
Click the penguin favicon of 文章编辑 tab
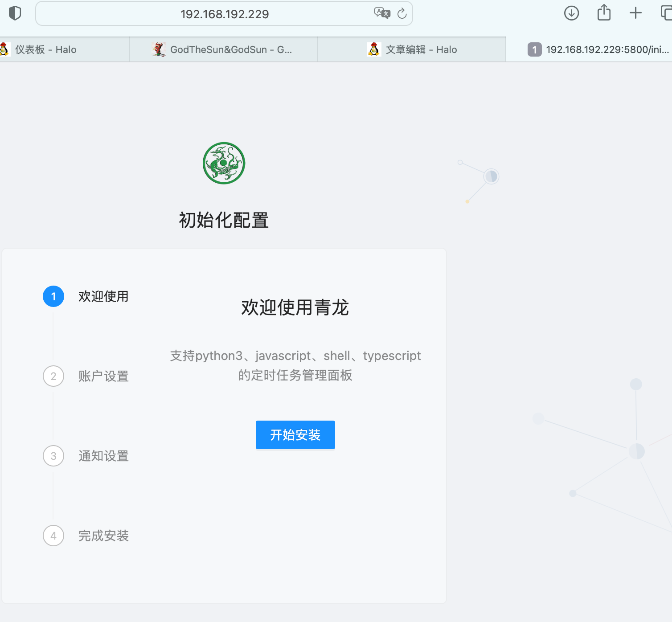click(x=374, y=49)
